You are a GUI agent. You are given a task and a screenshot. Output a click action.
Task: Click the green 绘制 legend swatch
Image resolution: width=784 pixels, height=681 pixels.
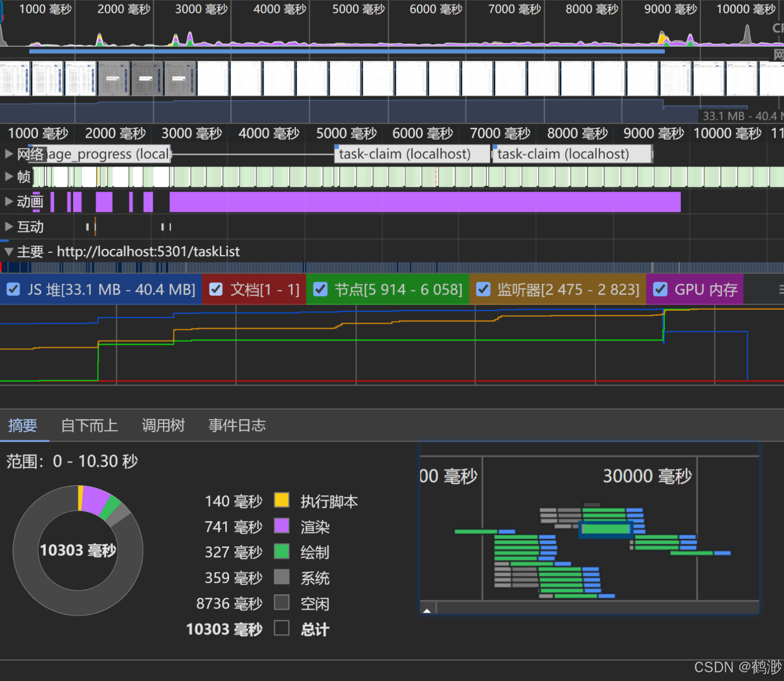[282, 551]
